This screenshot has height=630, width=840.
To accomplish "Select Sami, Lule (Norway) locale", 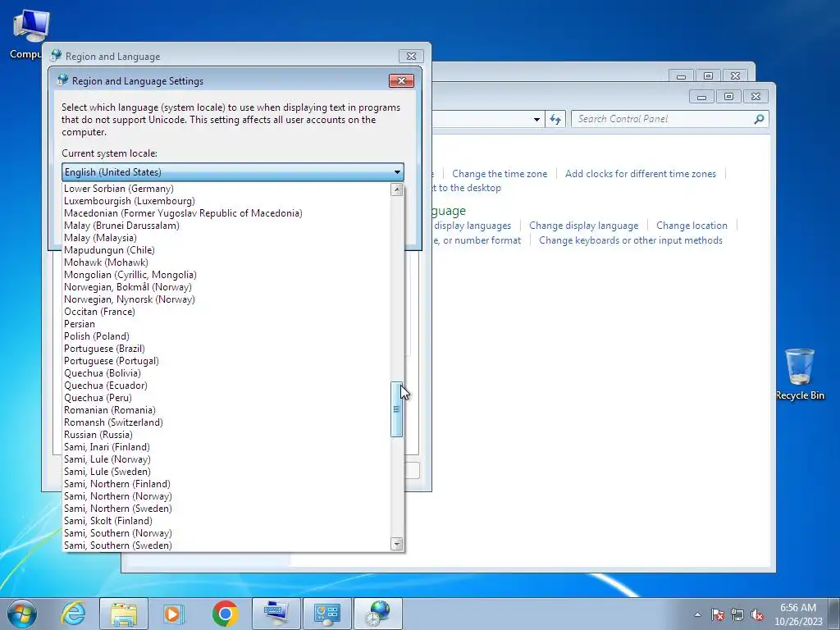I will pyautogui.click(x=226, y=459).
